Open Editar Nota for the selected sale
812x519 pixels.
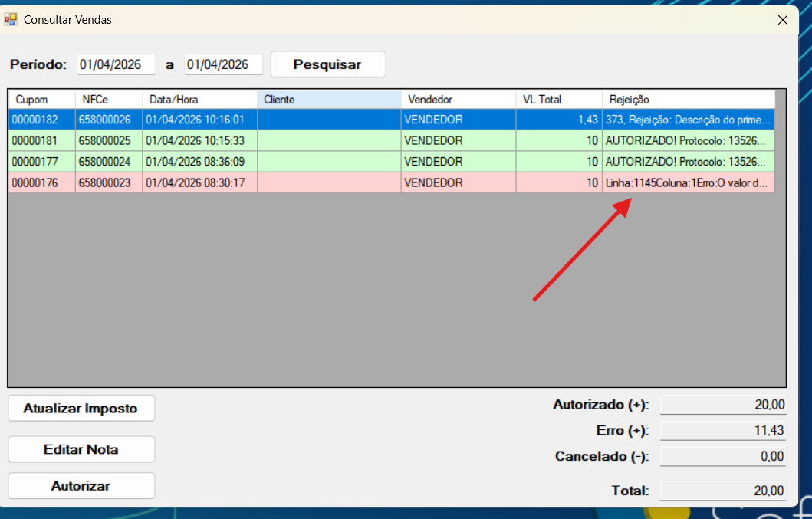(x=81, y=449)
